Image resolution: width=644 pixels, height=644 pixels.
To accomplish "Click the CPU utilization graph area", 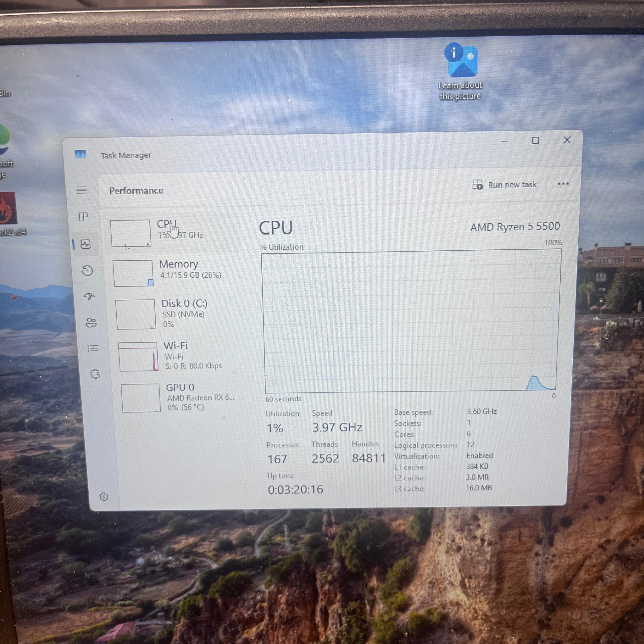I will (x=411, y=321).
